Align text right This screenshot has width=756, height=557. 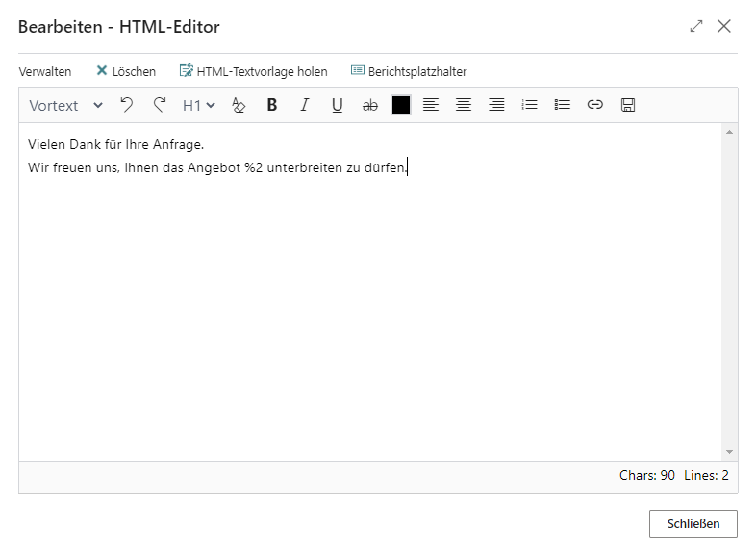point(496,105)
